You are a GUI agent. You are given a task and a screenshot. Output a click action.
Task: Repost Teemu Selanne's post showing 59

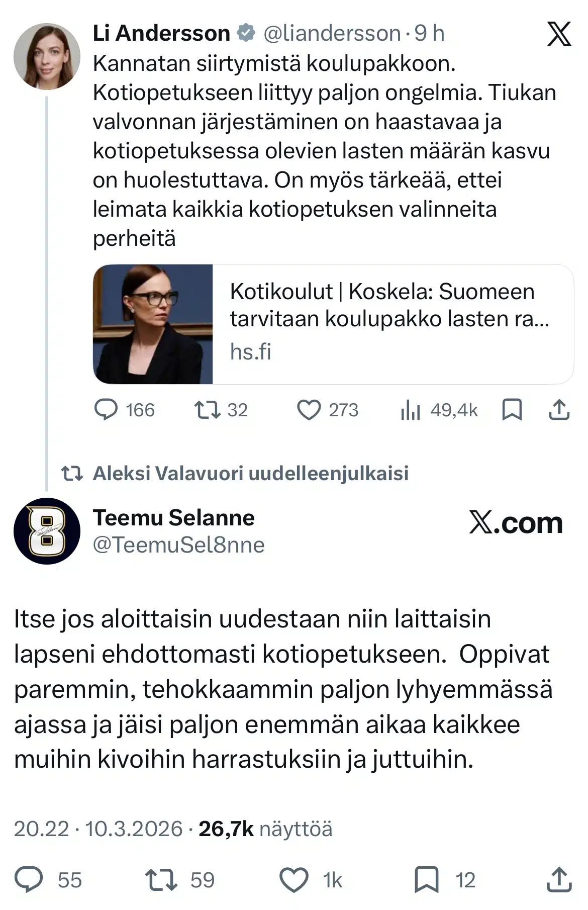coord(161,879)
